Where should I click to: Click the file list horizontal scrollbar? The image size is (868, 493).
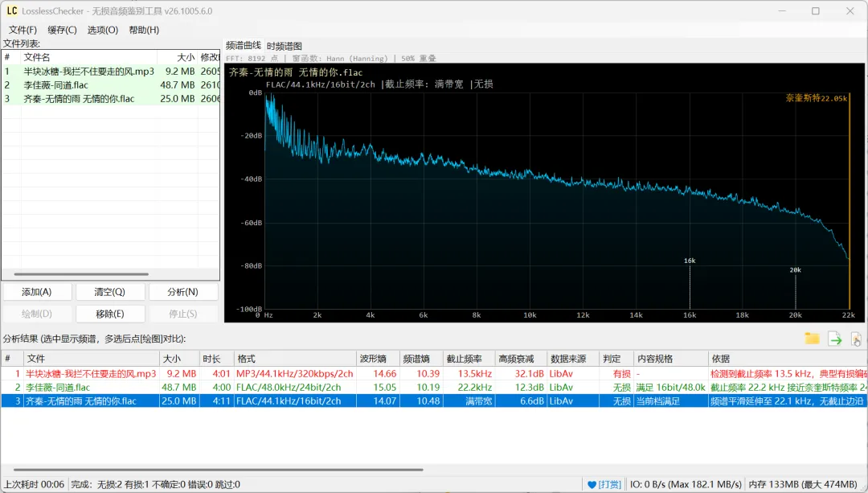[81, 274]
